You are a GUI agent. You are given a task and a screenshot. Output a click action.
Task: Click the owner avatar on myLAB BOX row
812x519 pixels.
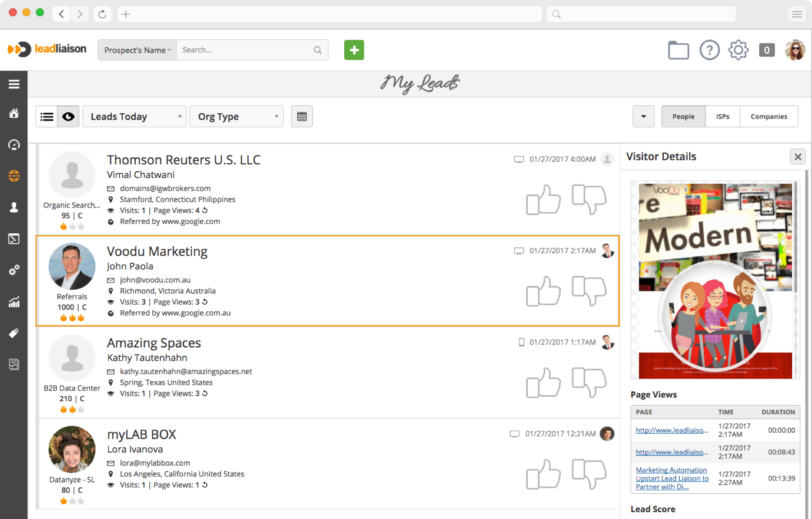(607, 434)
